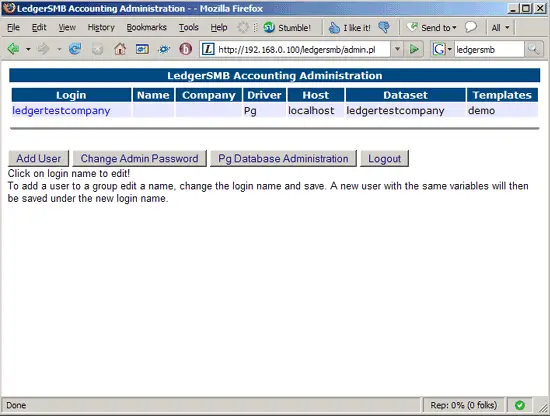Click the speech bubble reviews icon
Image resolution: width=550 pixels, height=416 pixels.
click(471, 27)
